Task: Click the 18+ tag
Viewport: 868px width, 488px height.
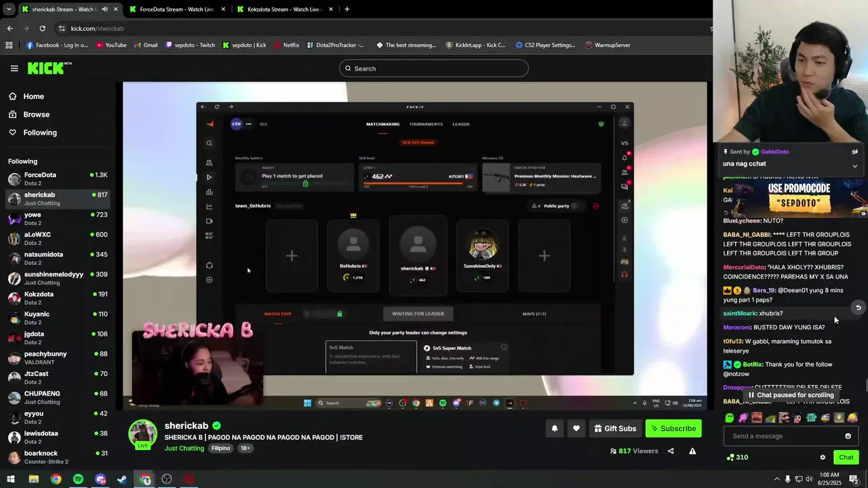Action: point(245,448)
